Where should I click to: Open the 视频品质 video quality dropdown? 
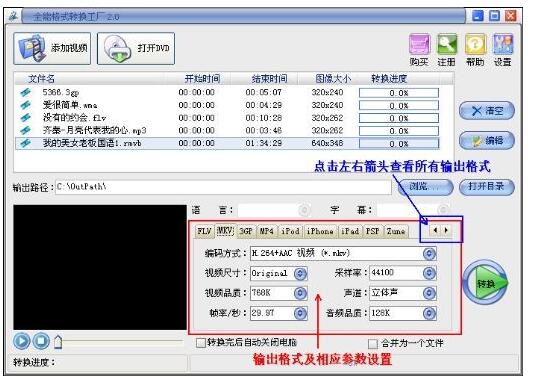click(300, 293)
